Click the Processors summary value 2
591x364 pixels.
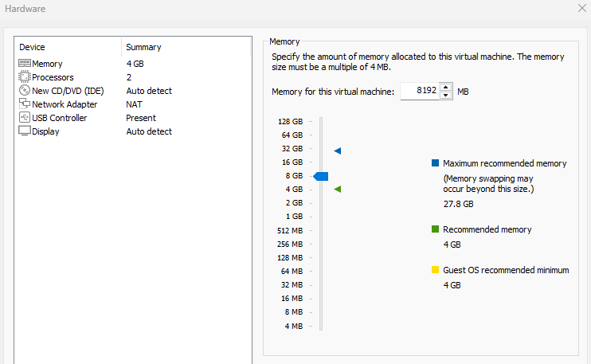129,77
